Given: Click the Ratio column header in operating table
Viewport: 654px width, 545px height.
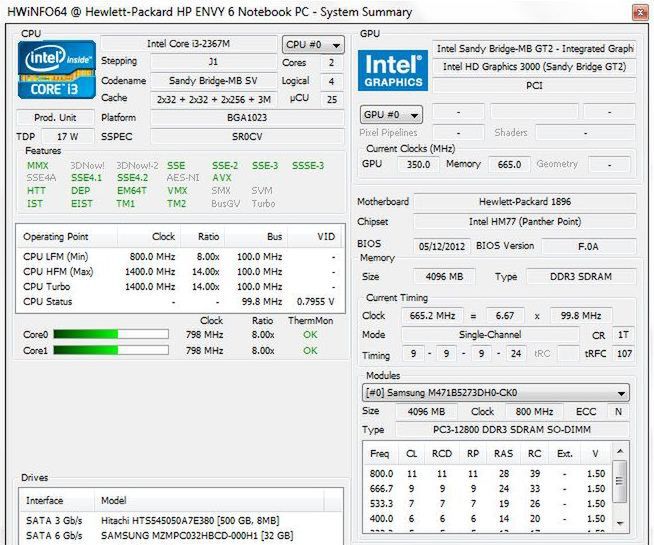Looking at the screenshot, I should pos(203,236).
